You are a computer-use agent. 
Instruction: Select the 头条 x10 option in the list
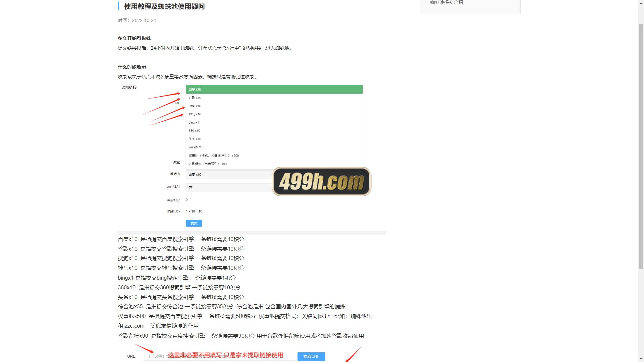pos(274,139)
